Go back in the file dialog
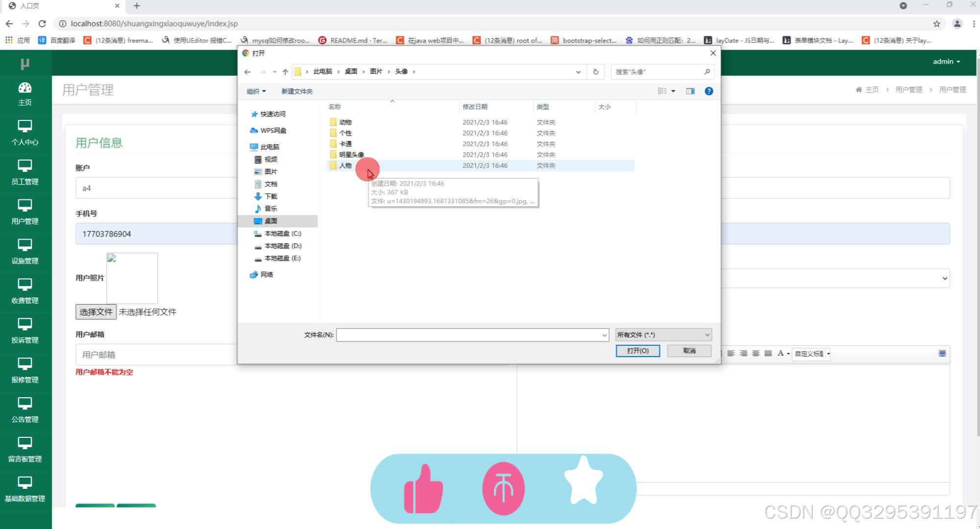Screen dimensions: 980x529 (247, 72)
